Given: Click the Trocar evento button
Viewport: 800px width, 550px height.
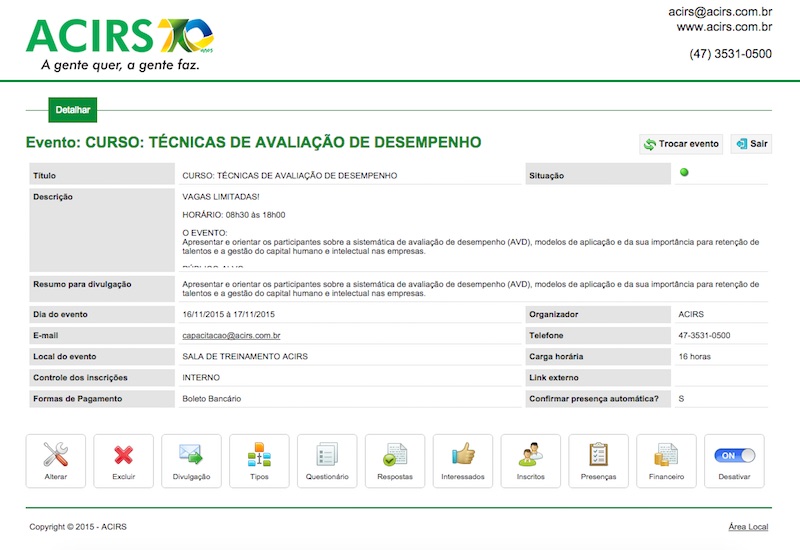Looking at the screenshot, I should tap(681, 144).
